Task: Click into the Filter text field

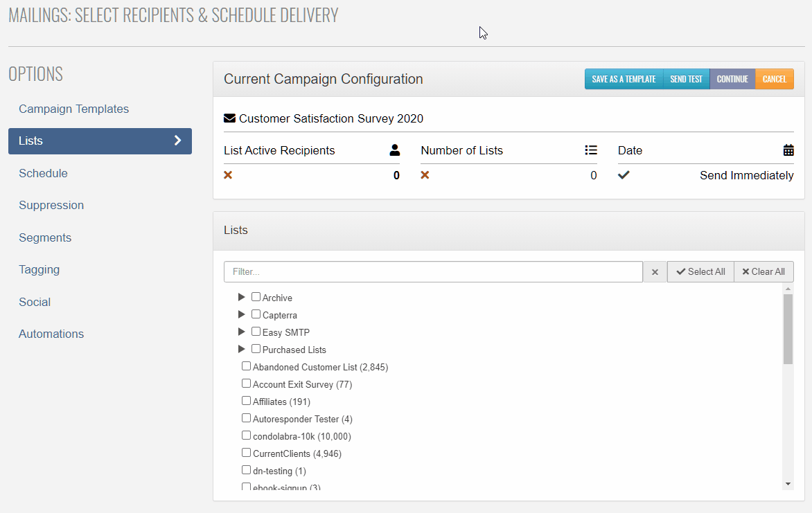Action: pos(433,272)
